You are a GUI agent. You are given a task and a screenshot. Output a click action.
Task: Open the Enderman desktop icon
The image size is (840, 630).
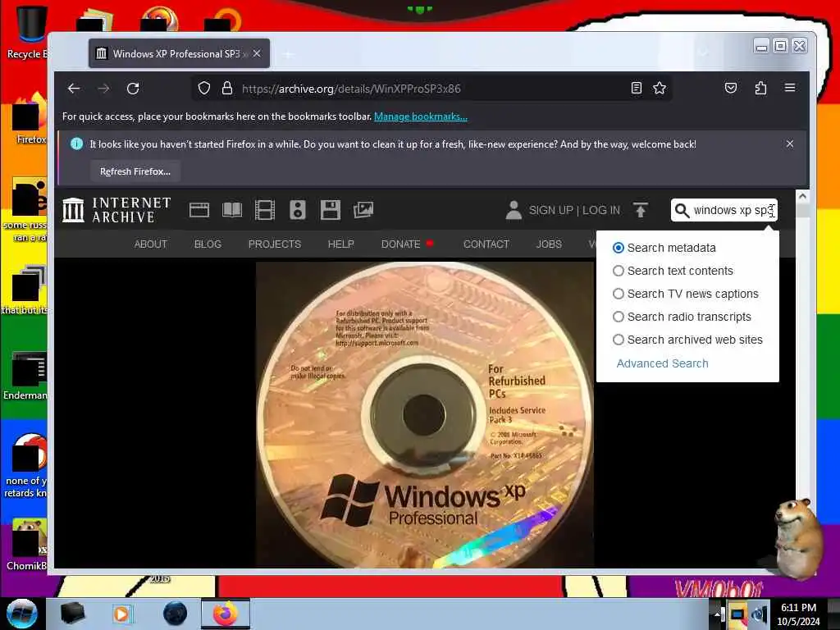click(25, 375)
